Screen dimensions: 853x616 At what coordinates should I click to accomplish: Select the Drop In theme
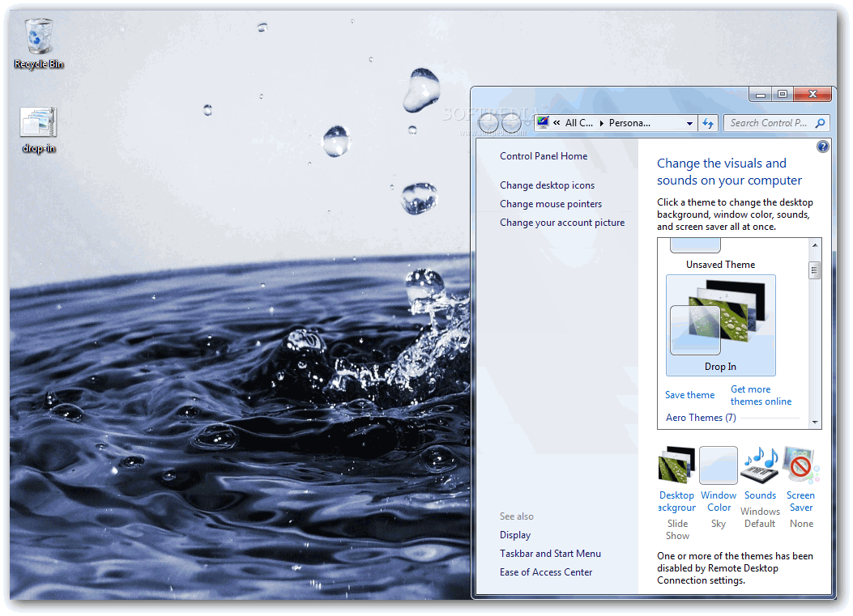click(721, 325)
